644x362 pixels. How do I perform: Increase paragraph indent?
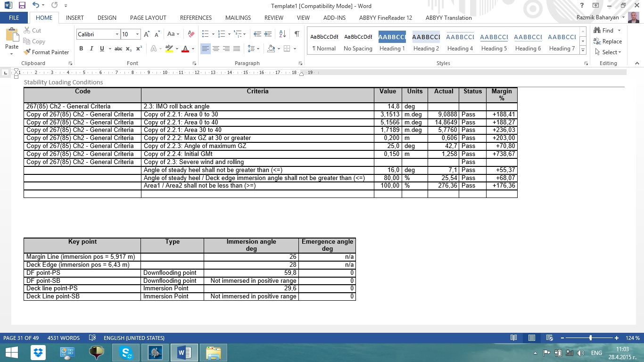[268, 34]
